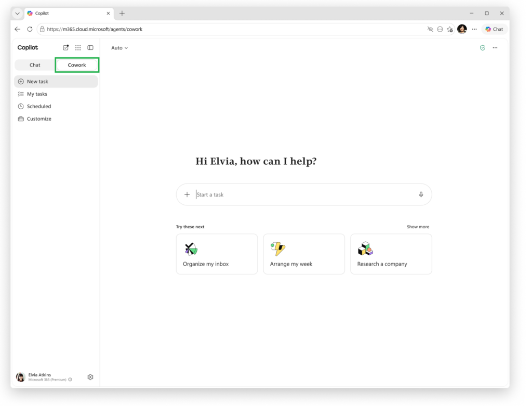Reload the page with refresh icon
Image resolution: width=532 pixels, height=406 pixels.
[x=30, y=29]
